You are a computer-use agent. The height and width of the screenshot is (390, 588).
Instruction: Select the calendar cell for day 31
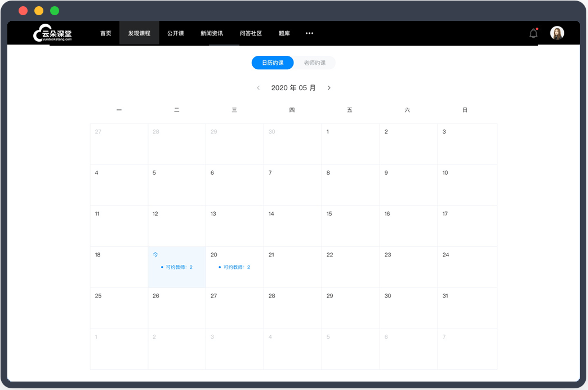pyautogui.click(x=467, y=308)
